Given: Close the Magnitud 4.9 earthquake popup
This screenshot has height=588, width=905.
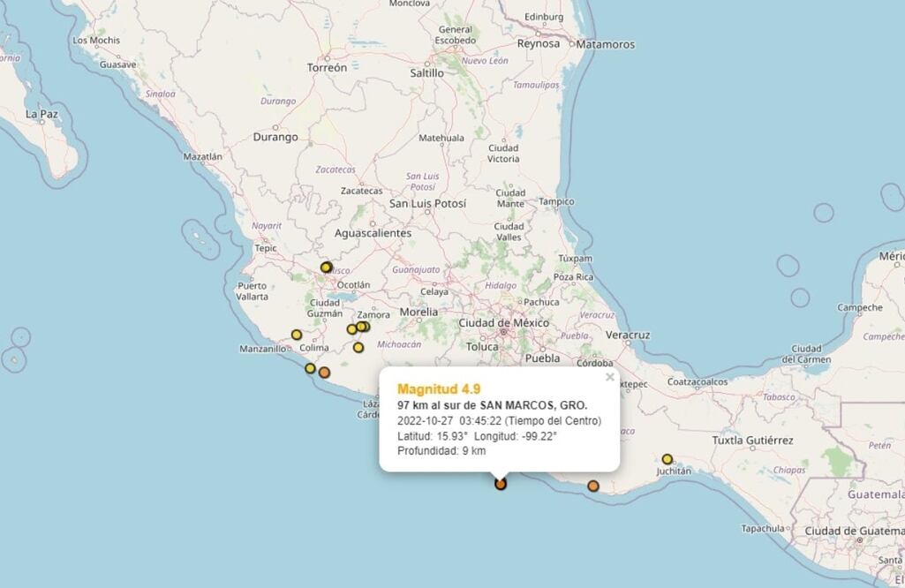Looking at the screenshot, I should click(609, 377).
